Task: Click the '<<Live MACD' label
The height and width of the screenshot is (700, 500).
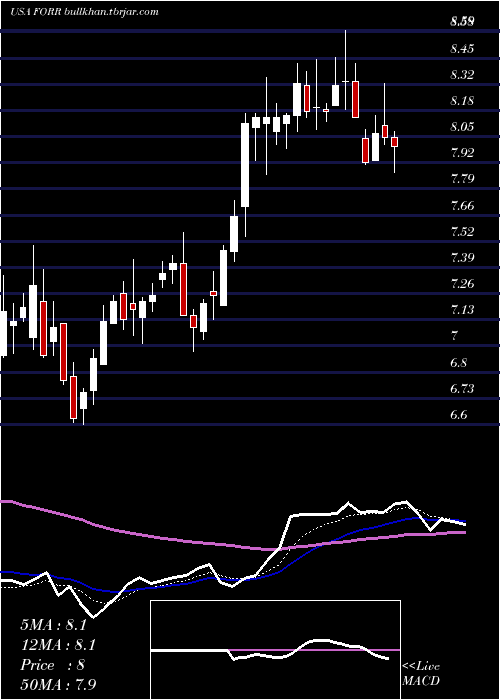Action: click(421, 674)
